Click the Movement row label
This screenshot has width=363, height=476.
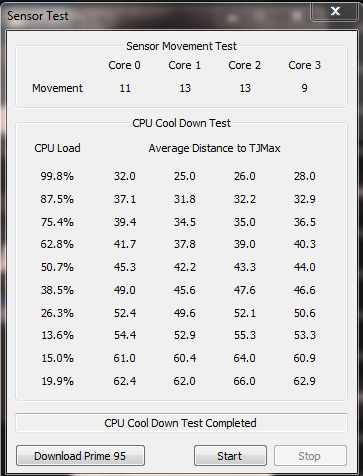click(57, 88)
